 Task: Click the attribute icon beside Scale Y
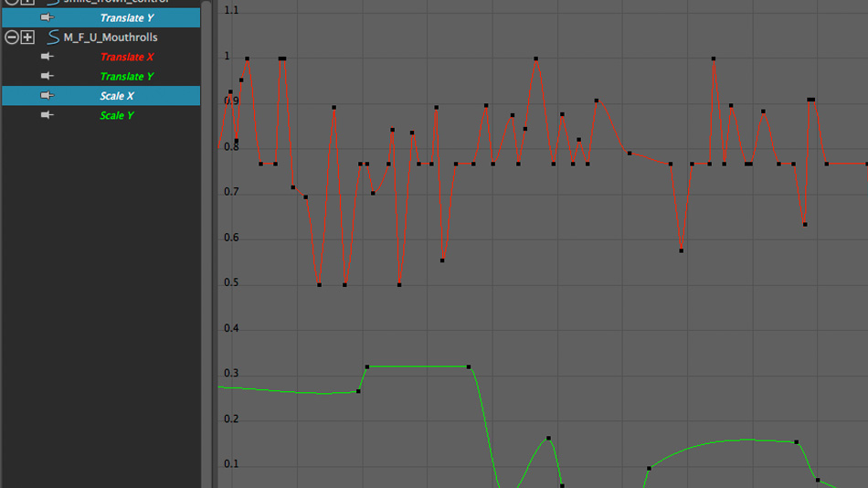click(48, 115)
